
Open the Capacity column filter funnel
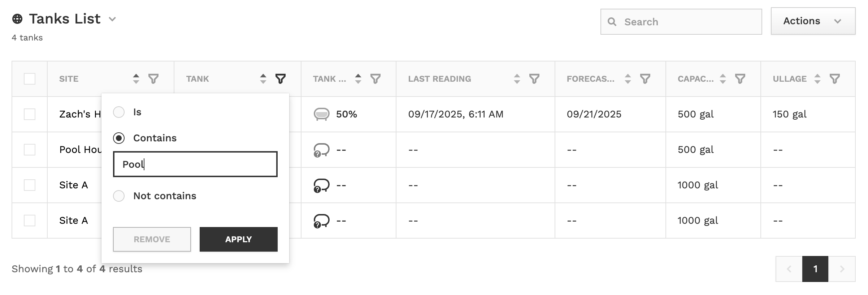coord(741,79)
